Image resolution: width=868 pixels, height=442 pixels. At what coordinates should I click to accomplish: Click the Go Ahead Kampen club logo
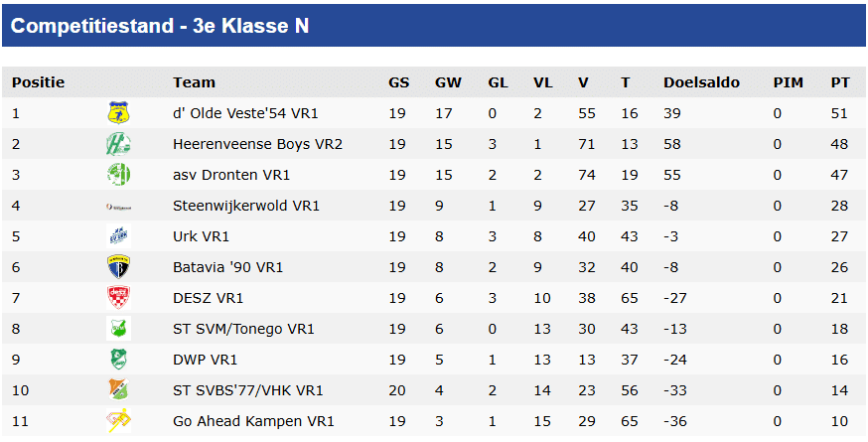coord(118,421)
